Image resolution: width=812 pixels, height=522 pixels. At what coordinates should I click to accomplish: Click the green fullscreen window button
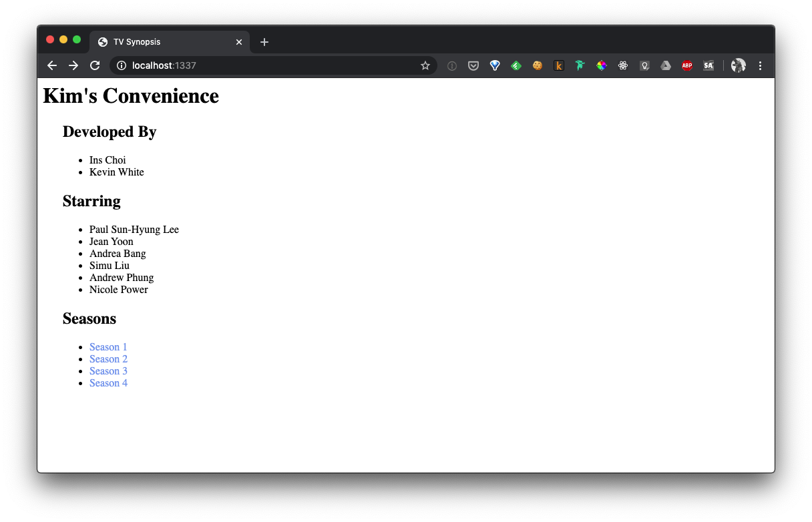pos(77,39)
